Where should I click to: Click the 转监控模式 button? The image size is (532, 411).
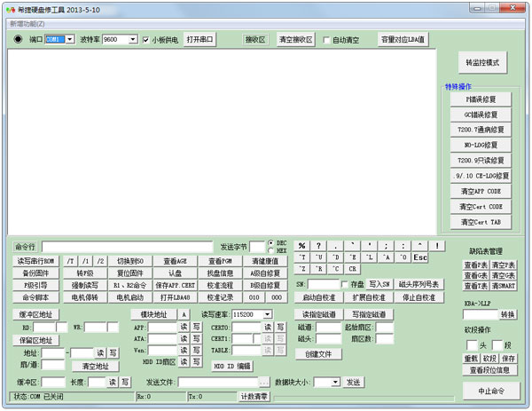tap(482, 64)
